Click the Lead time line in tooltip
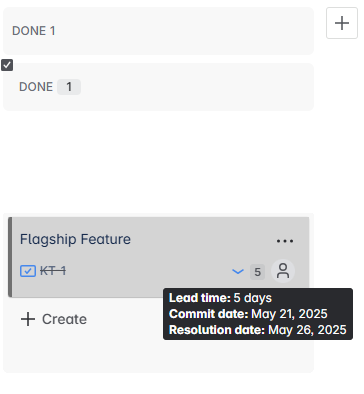 pyautogui.click(x=220, y=298)
